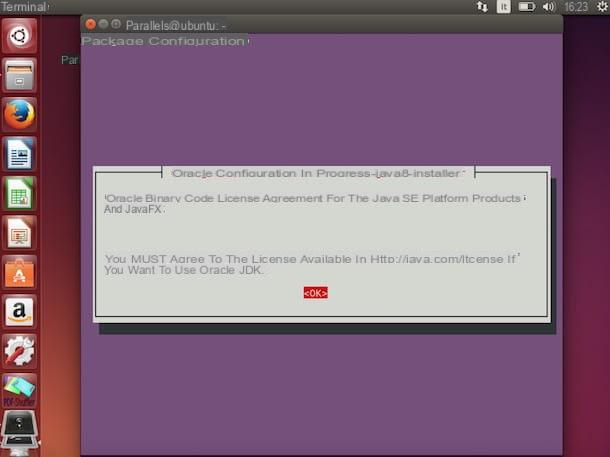
Task: Click the Terminal label in top panel
Action: 24,7
